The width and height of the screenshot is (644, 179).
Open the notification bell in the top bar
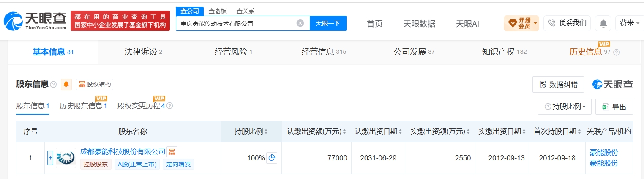click(x=603, y=23)
